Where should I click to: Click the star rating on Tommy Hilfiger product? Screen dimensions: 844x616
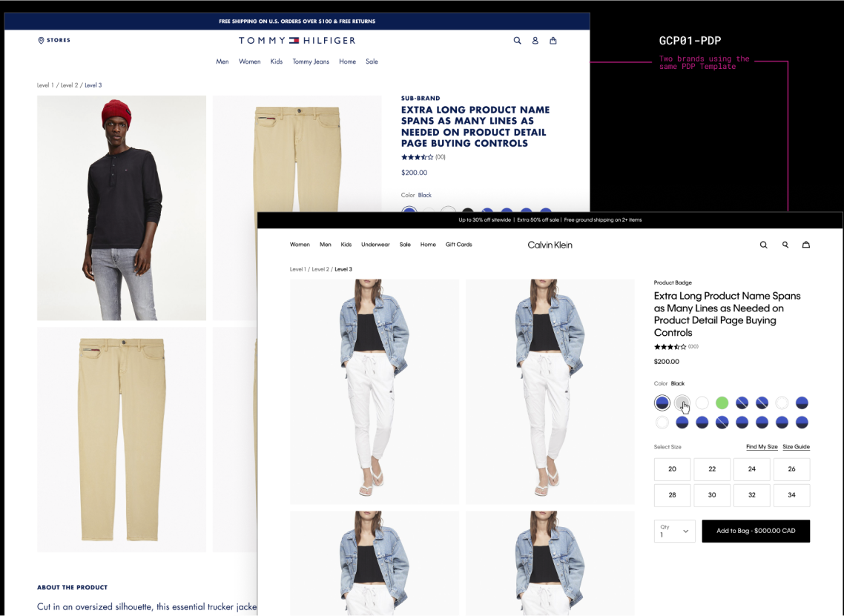417,157
